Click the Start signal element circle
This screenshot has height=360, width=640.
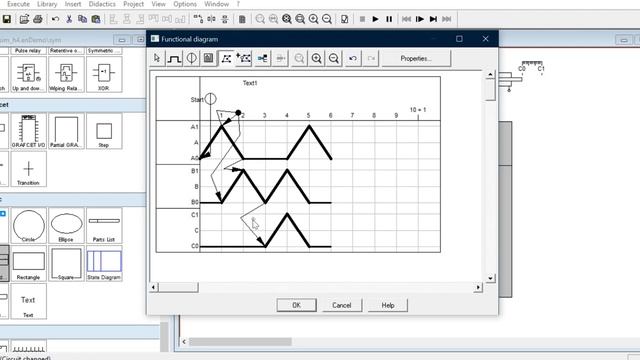pyautogui.click(x=210, y=99)
